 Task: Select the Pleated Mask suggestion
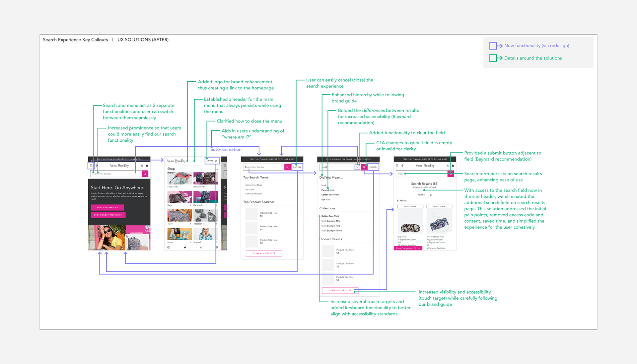(x=328, y=190)
